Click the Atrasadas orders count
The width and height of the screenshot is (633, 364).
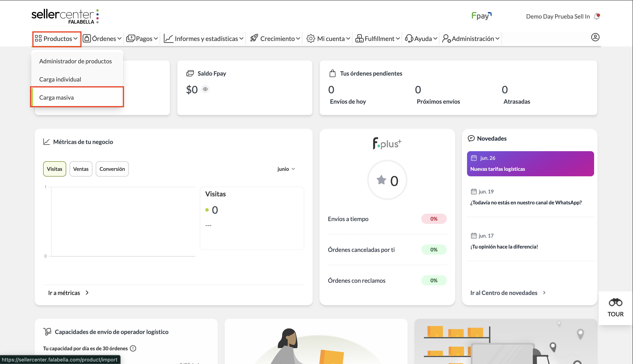click(x=505, y=90)
